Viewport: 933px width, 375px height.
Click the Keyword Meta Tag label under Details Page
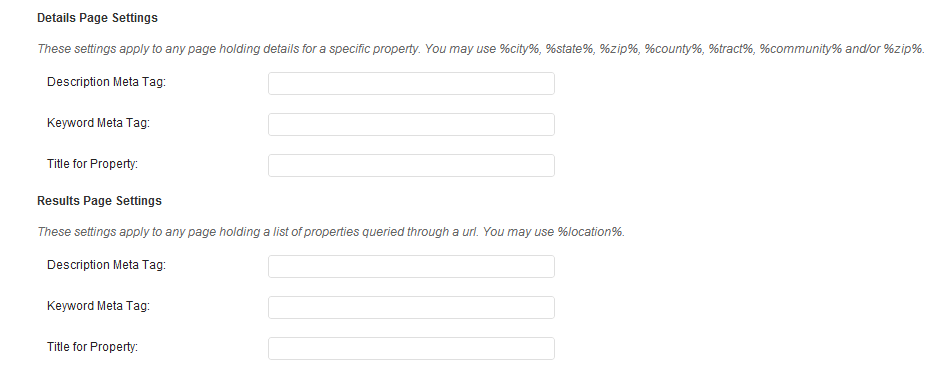click(x=98, y=123)
